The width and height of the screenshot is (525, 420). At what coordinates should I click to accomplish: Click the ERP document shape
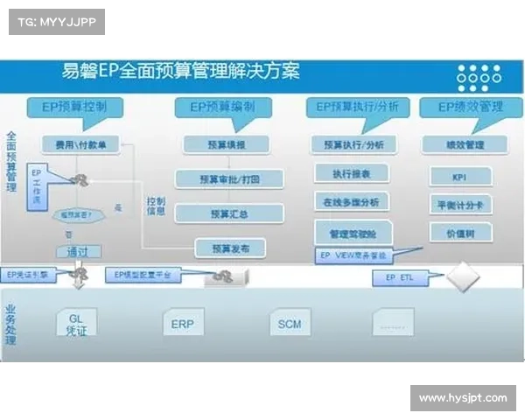183,322
